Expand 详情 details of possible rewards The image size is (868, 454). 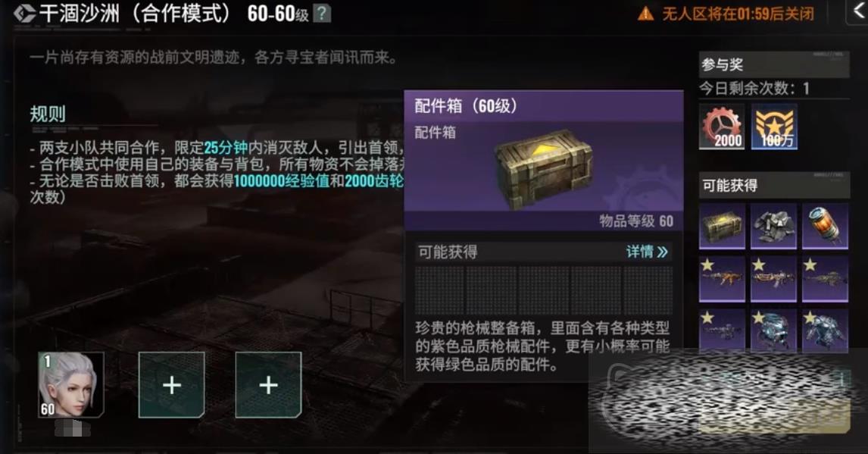647,252
